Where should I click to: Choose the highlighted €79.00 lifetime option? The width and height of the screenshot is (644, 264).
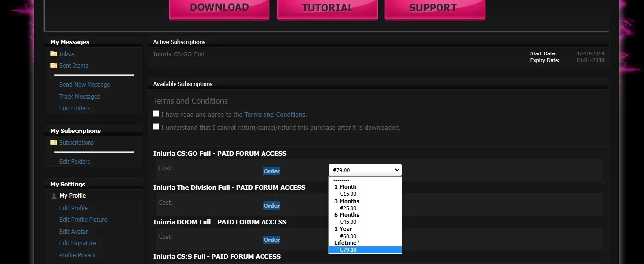(x=365, y=250)
